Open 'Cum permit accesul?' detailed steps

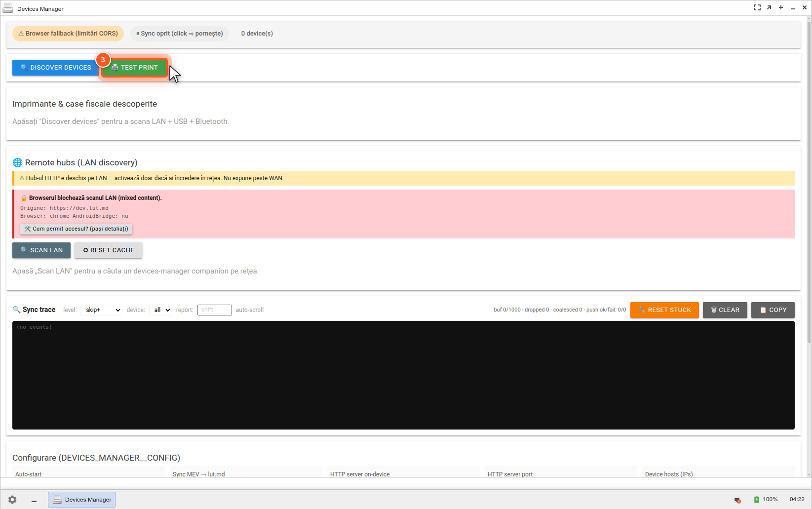77,229
